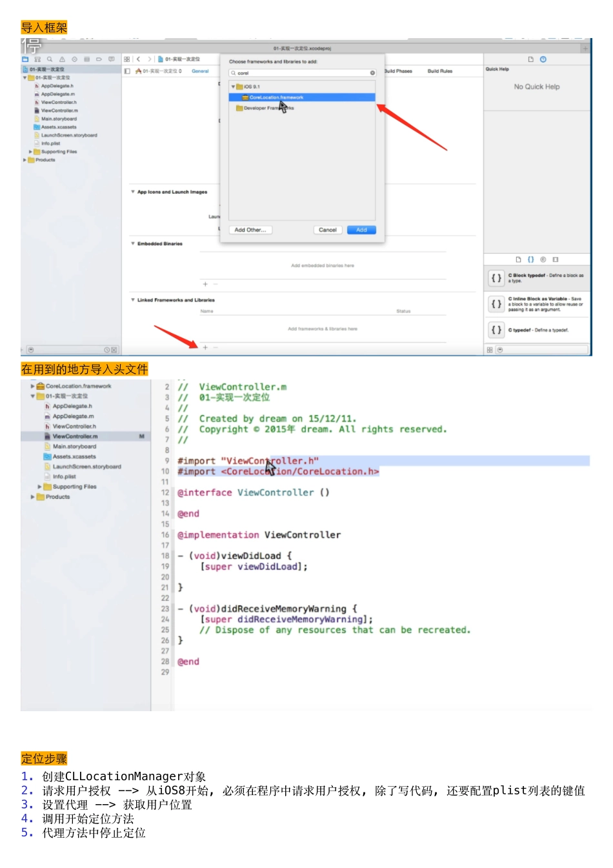Switch to the Build Phases tab
The height and width of the screenshot is (868, 613).
click(x=398, y=71)
